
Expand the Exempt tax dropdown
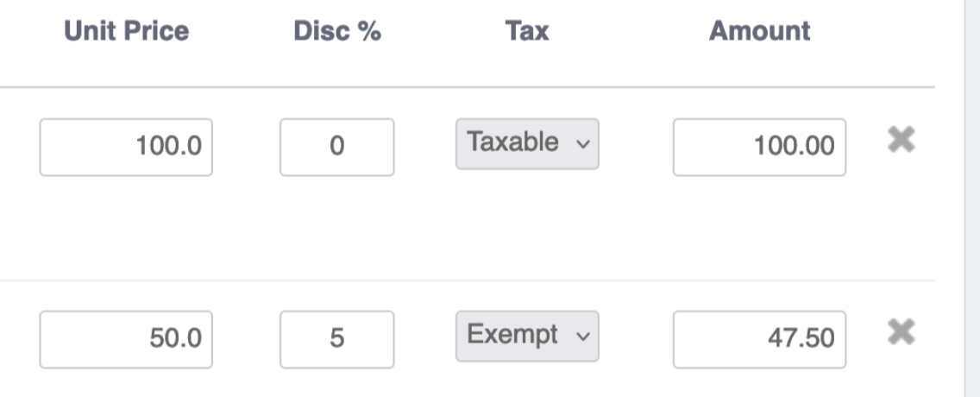(x=527, y=337)
